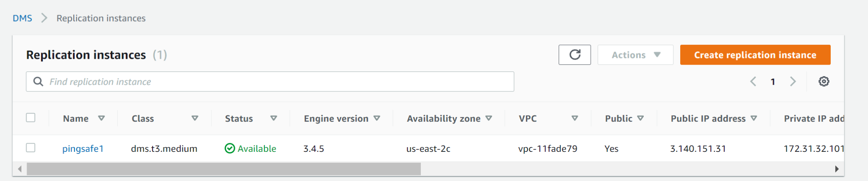
Task: Check the pingsafe1 row checkbox
Action: click(31, 148)
